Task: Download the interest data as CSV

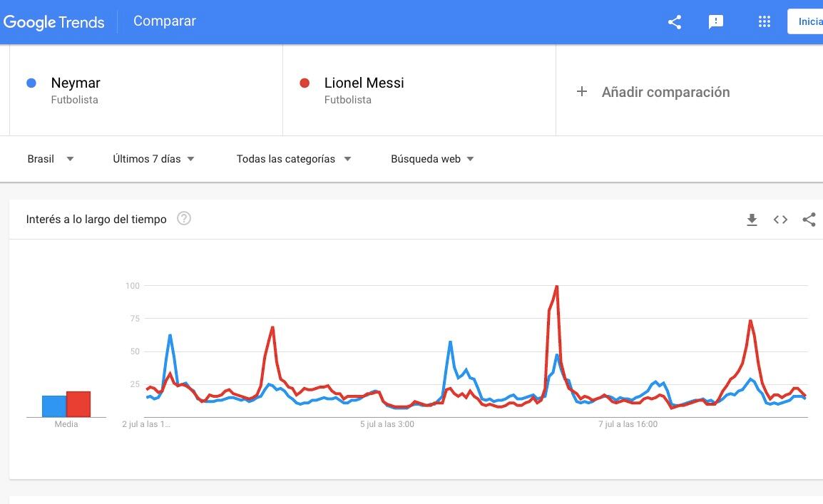Action: pos(752,220)
